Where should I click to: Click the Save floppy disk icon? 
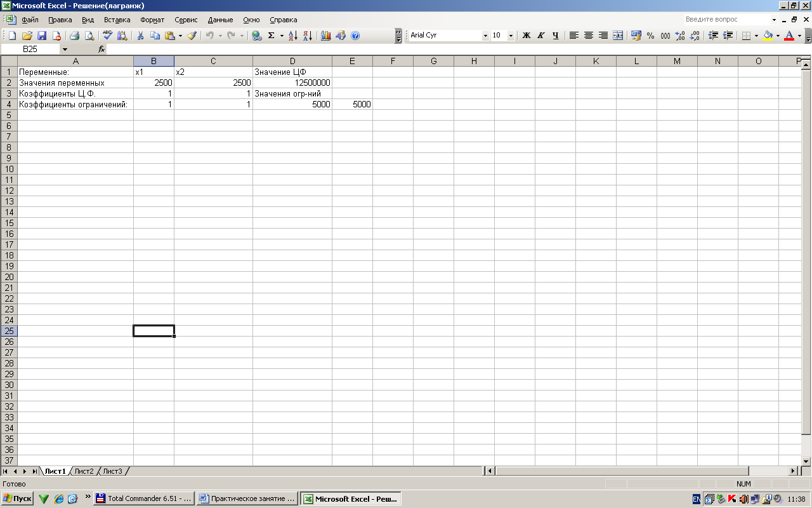(x=42, y=36)
